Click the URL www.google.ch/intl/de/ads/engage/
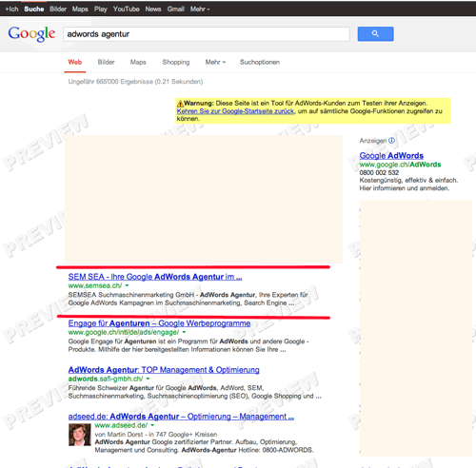The height and width of the screenshot is (468, 476). (x=124, y=332)
